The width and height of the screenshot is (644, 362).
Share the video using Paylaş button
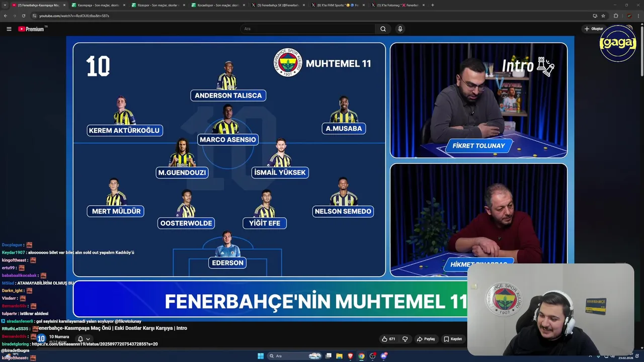pyautogui.click(x=426, y=339)
